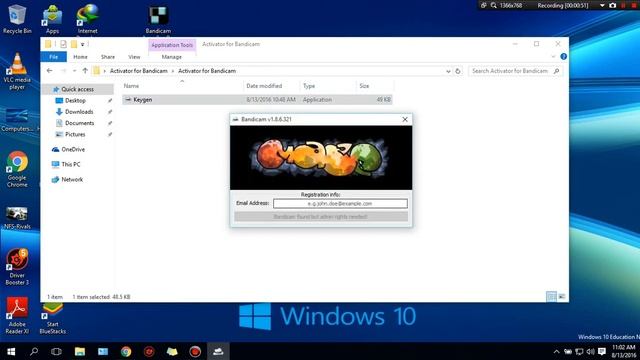The image size is (640, 360).
Task: Open the Recycle Bin desktop icon
Action: (17, 19)
